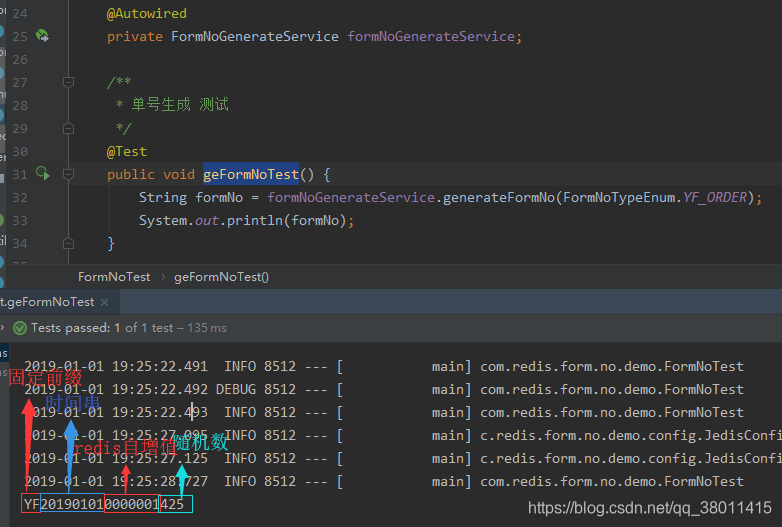
Task: Click the FormNoGenerateService type name on line 25
Action: click(255, 36)
